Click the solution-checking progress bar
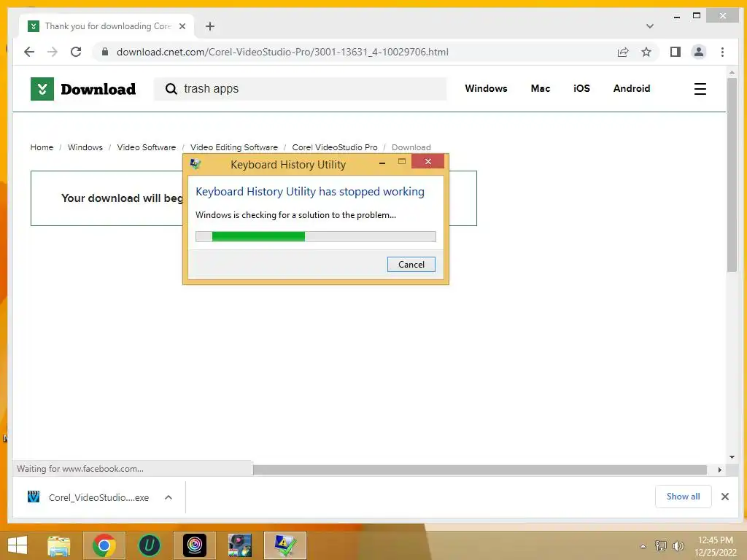This screenshot has width=747, height=560. pyautogui.click(x=315, y=237)
